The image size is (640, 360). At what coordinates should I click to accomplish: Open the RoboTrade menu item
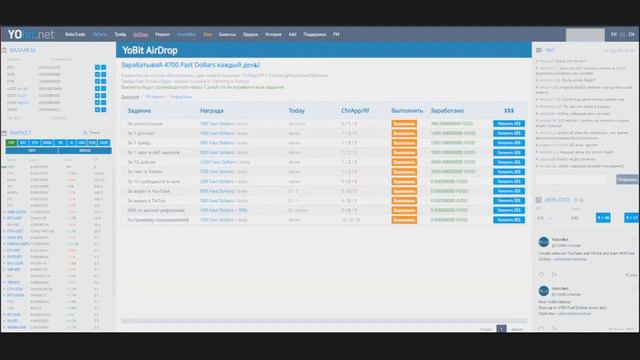tap(75, 34)
